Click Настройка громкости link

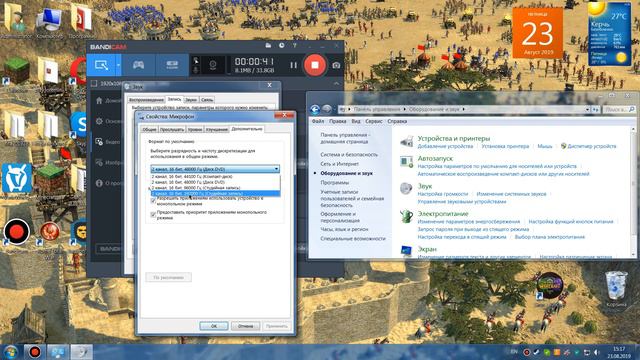coord(442,194)
